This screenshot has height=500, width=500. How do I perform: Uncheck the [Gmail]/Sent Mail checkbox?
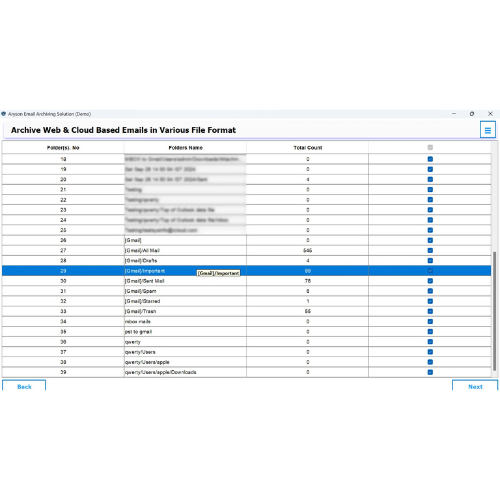(430, 281)
